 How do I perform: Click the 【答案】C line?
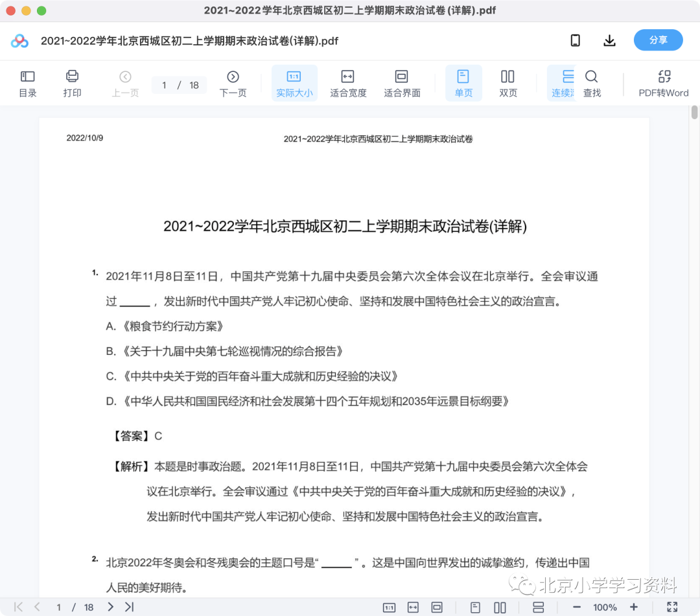click(136, 436)
